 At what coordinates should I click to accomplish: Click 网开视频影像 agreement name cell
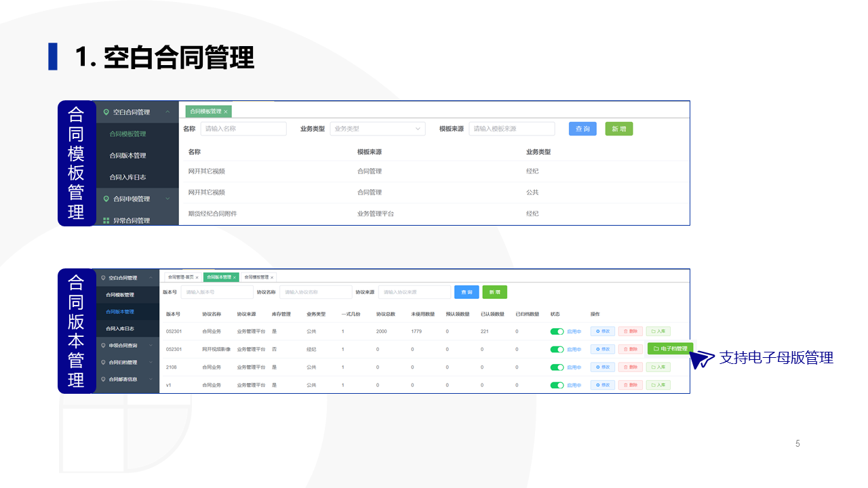coord(216,349)
